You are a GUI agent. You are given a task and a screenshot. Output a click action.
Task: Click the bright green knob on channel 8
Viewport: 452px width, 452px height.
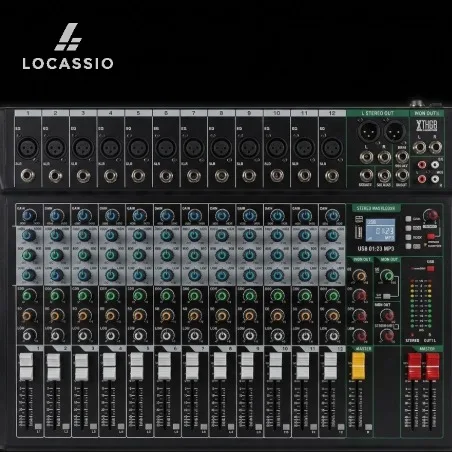click(222, 296)
